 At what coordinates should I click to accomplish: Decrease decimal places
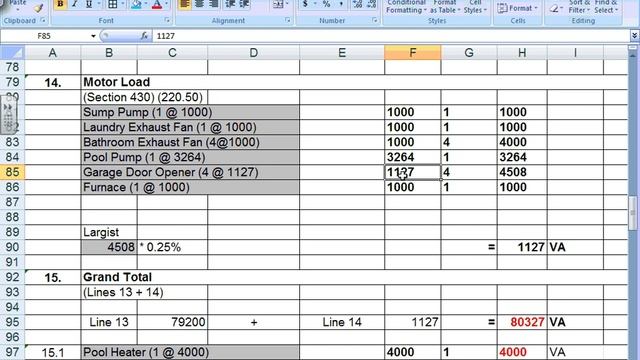371,4
